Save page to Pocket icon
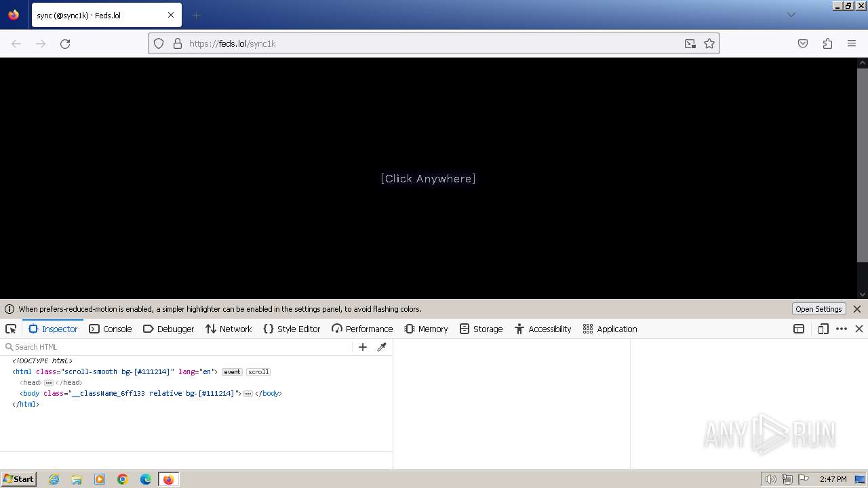The image size is (868, 488). [x=803, y=43]
